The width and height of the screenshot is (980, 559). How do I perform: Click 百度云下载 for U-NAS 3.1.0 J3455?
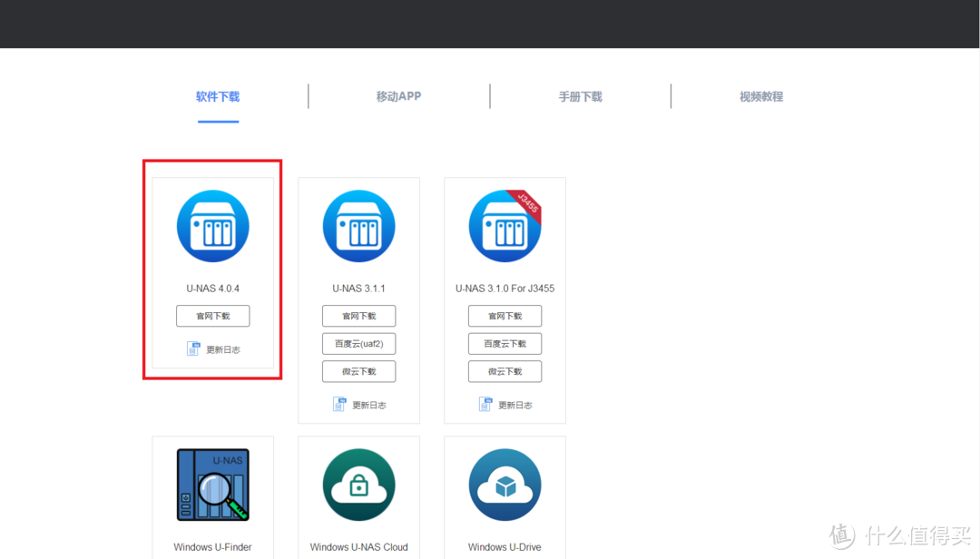[x=505, y=344]
